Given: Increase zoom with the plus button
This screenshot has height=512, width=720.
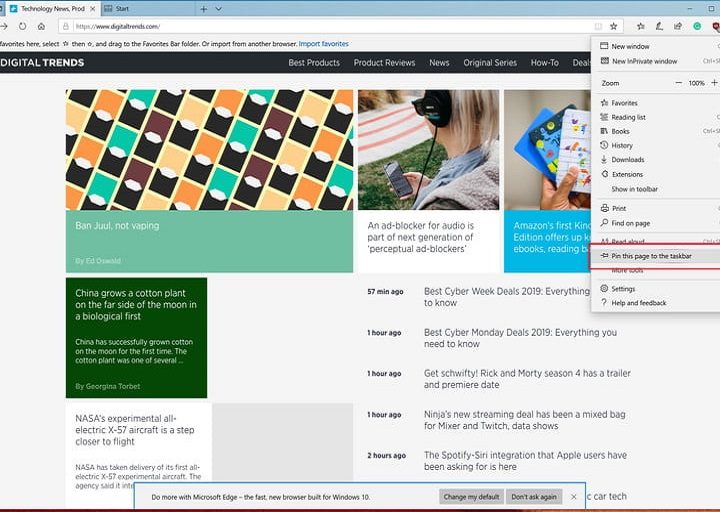Looking at the screenshot, I should [x=716, y=83].
